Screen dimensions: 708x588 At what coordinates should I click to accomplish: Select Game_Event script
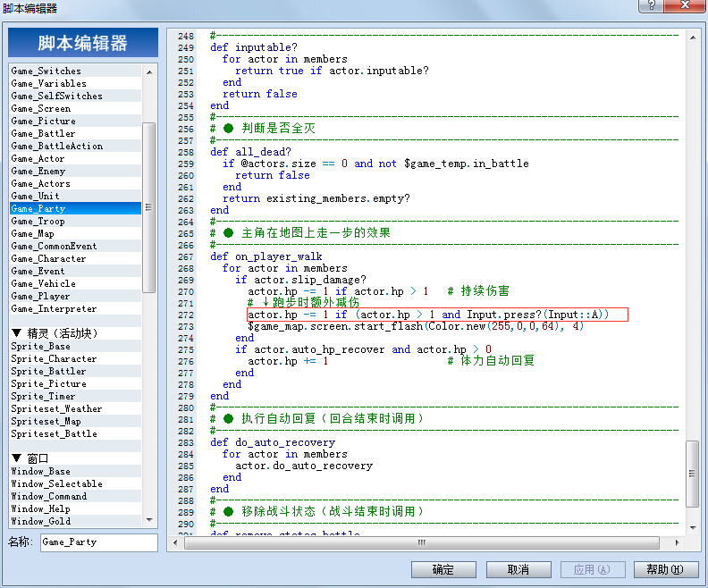coord(75,271)
